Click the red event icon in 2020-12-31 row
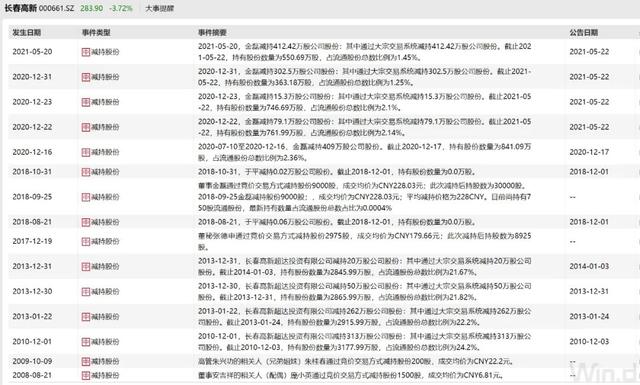Screen dimensions: 640x385 (x=86, y=77)
